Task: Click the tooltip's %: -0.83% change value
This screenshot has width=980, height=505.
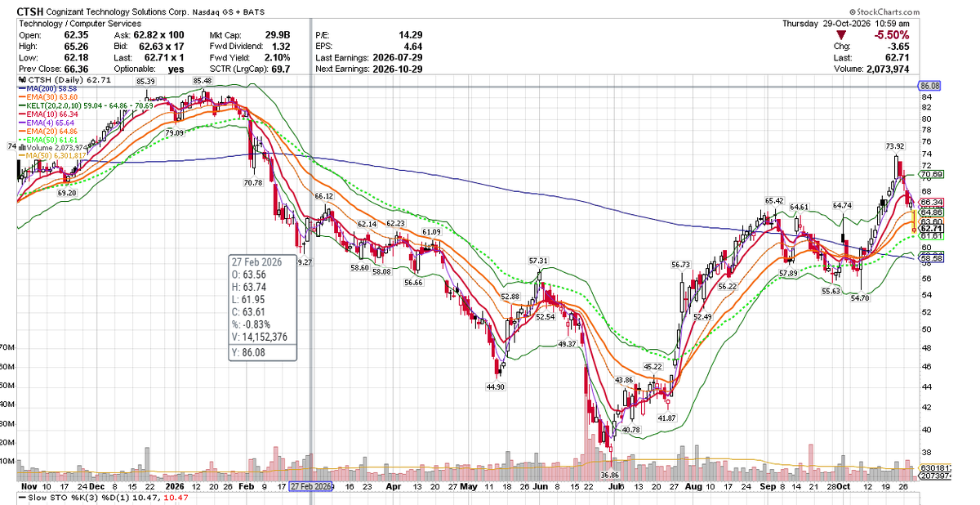Action: pyautogui.click(x=256, y=324)
